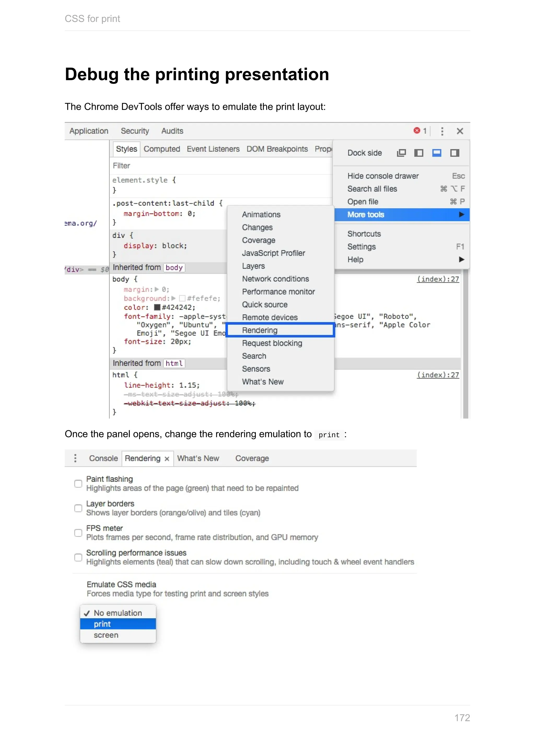This screenshot has width=535, height=756.
Task: Enable the Layer borders checkbox
Action: click(x=78, y=508)
